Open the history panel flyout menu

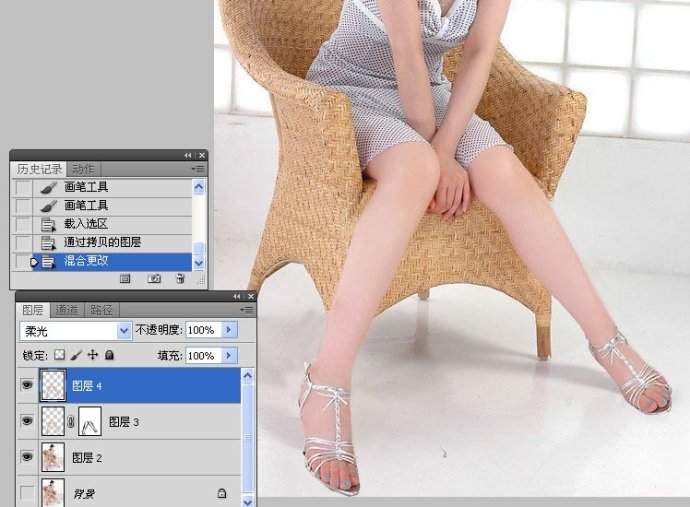click(x=198, y=169)
